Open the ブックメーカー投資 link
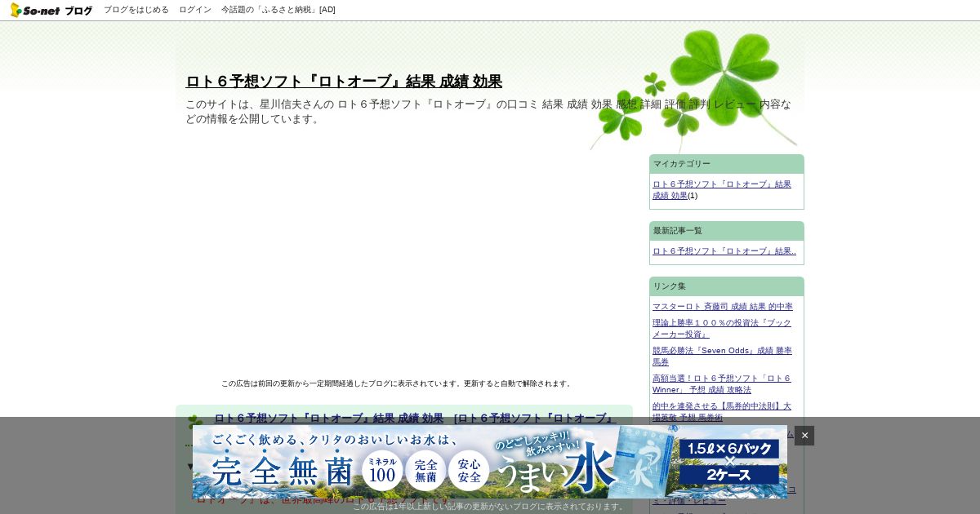 tap(722, 328)
